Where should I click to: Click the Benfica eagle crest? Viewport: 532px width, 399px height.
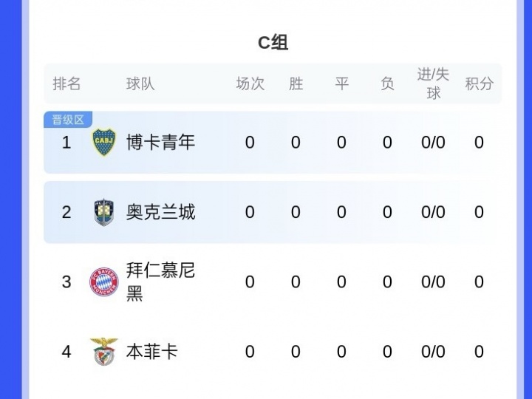(103, 352)
